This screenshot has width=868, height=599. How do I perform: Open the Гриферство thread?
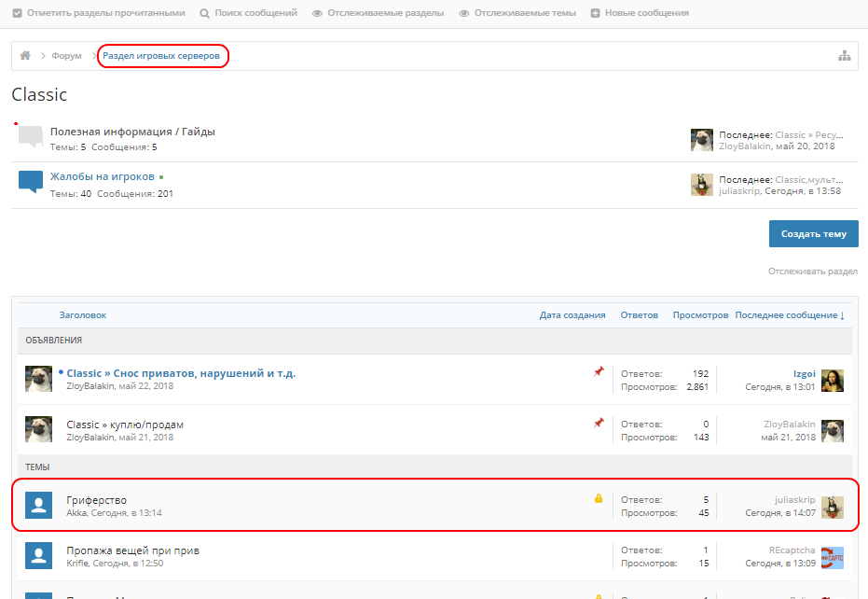tap(96, 500)
